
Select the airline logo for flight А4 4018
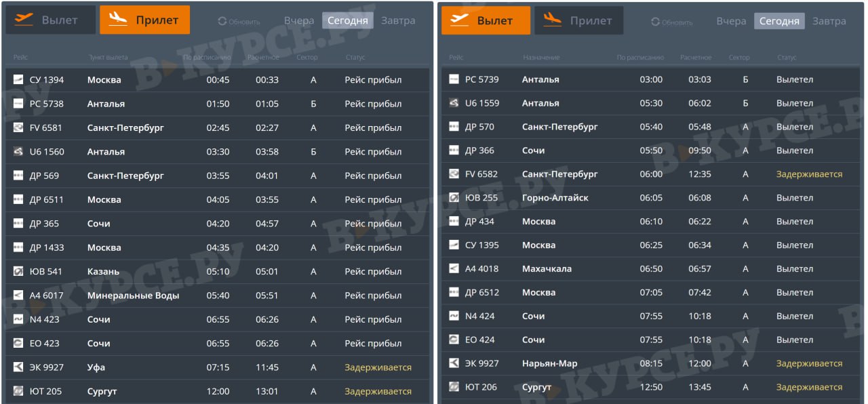click(x=454, y=269)
